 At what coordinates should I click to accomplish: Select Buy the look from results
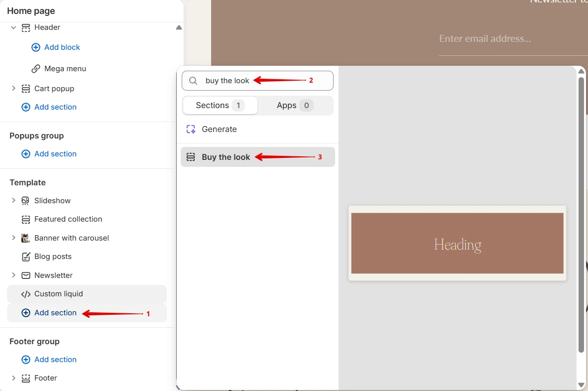coord(257,157)
